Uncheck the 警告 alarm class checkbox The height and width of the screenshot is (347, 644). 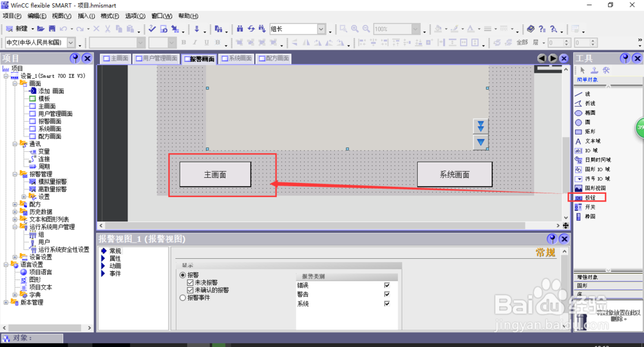[x=387, y=294]
